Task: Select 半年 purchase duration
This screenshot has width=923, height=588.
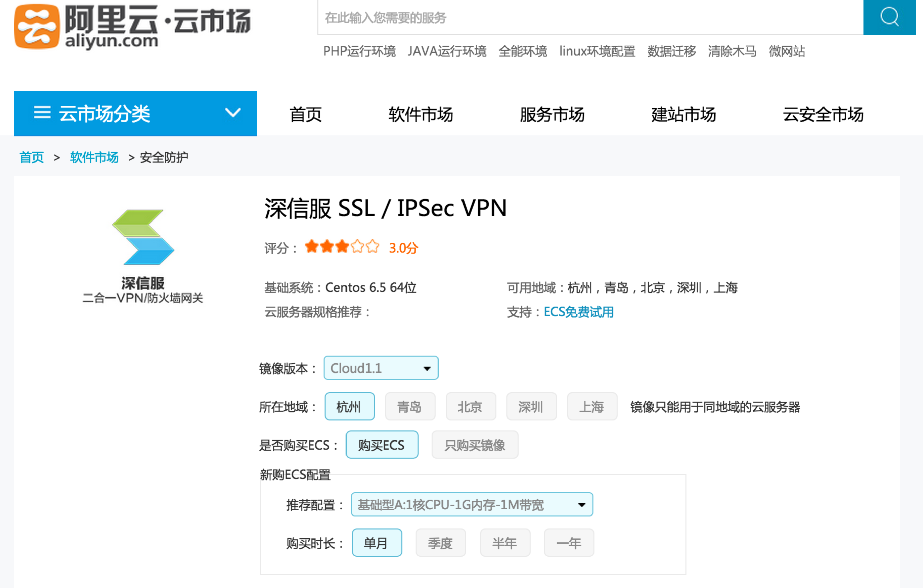Action: [505, 543]
